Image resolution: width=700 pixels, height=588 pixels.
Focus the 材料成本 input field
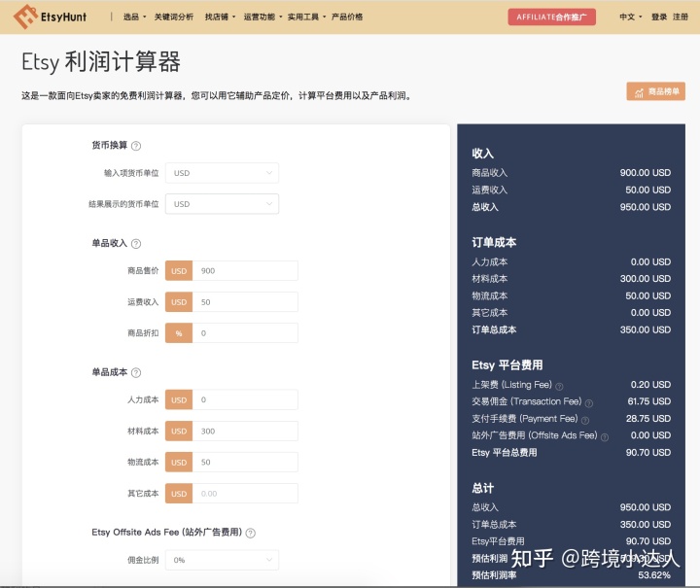245,431
